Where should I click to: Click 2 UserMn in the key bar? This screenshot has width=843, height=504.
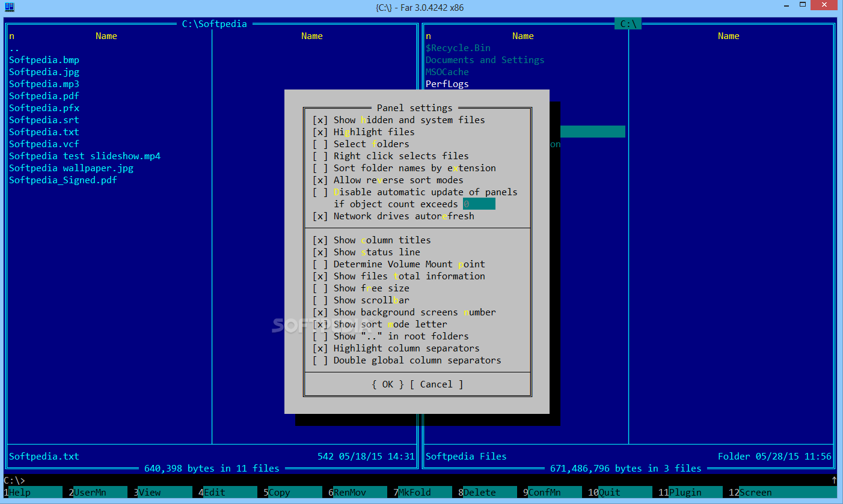pos(98,493)
